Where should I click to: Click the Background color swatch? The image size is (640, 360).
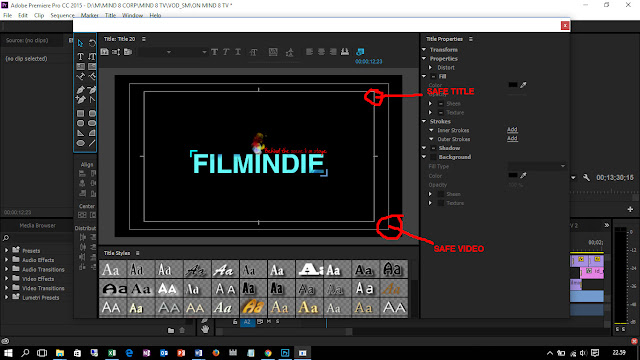[x=513, y=176]
